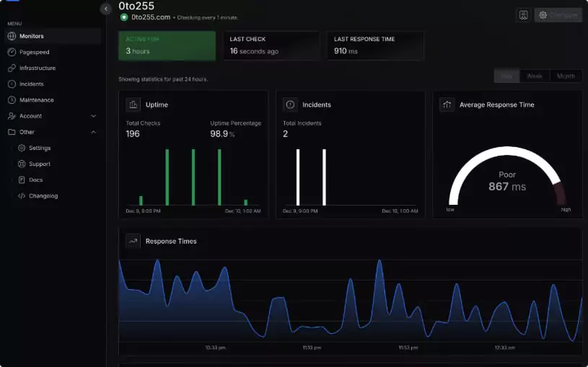
Task: Click the Other folder icon
Action: 12,132
